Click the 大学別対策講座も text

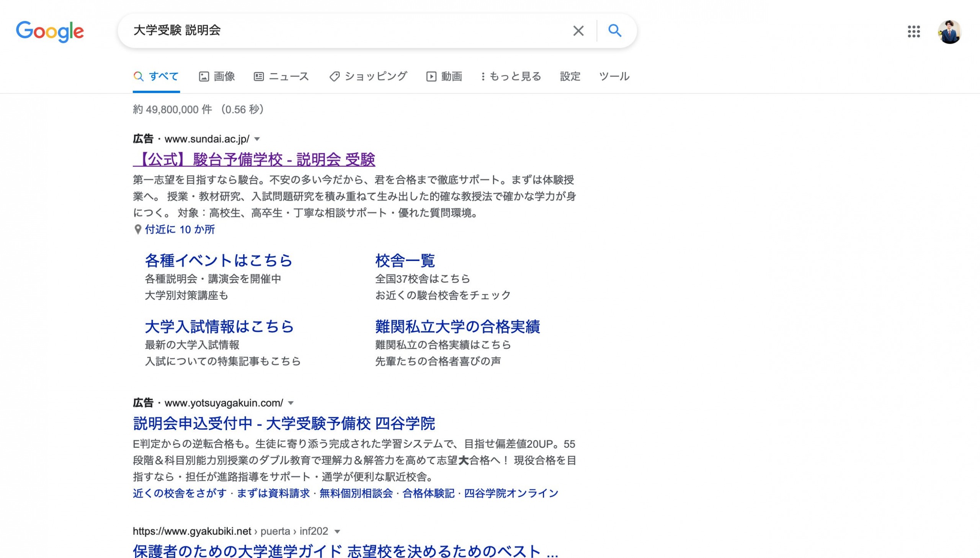click(x=187, y=295)
